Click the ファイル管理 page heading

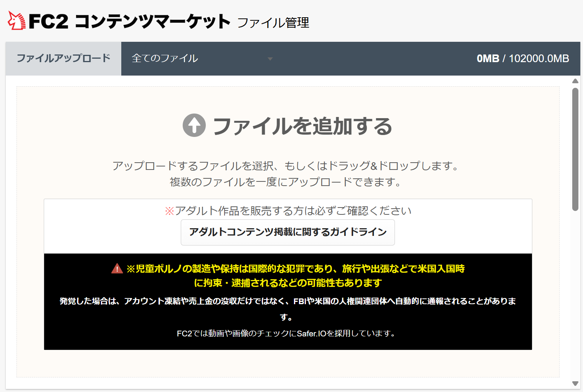click(x=273, y=23)
